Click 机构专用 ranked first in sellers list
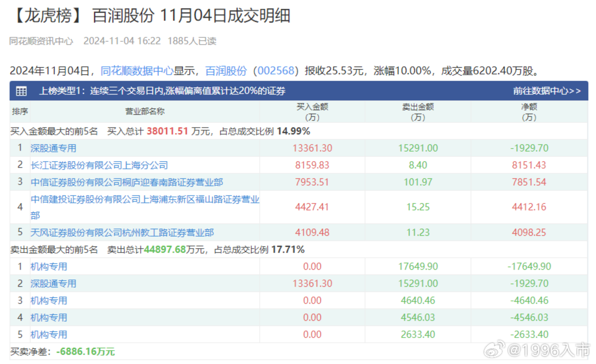 click(49, 266)
